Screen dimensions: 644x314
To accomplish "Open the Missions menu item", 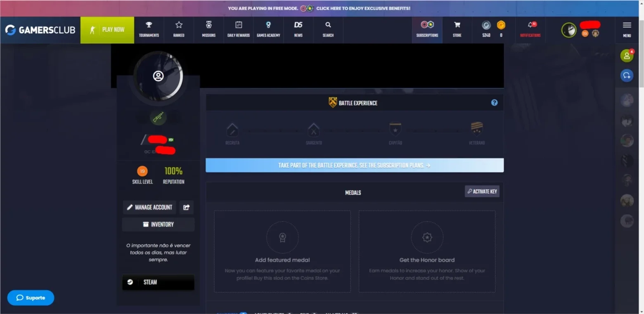I will pyautogui.click(x=209, y=30).
